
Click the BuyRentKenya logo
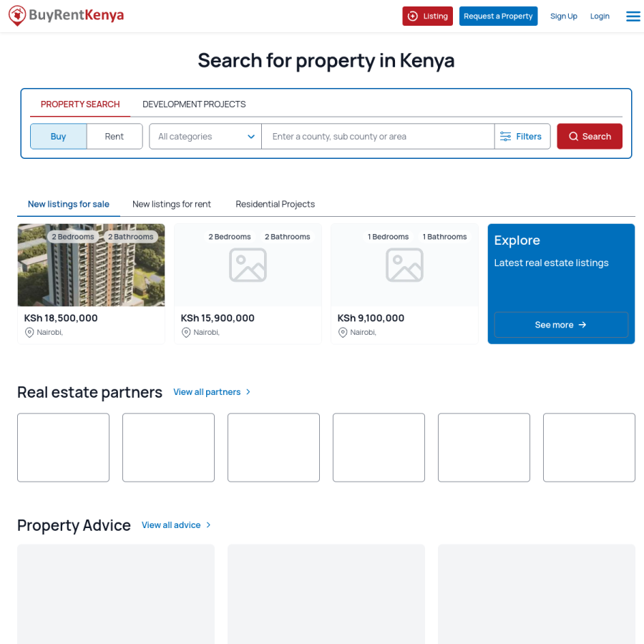point(66,16)
